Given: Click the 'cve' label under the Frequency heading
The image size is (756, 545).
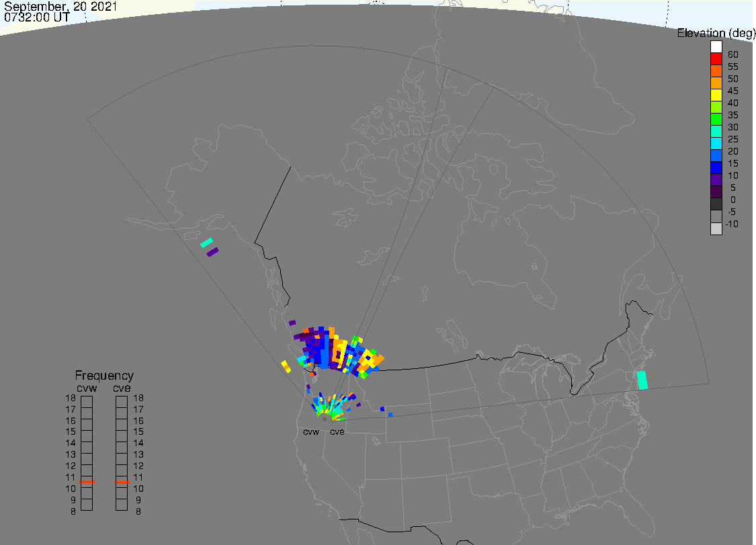Looking at the screenshot, I should pos(122,388).
